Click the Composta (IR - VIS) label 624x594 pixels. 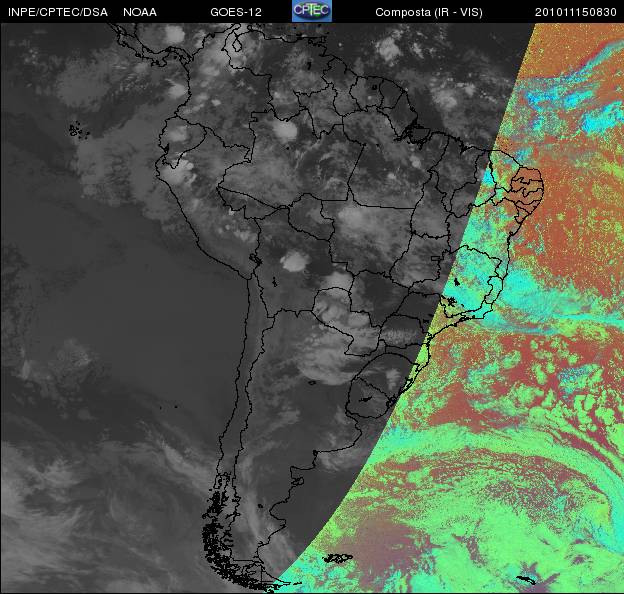pyautogui.click(x=429, y=12)
